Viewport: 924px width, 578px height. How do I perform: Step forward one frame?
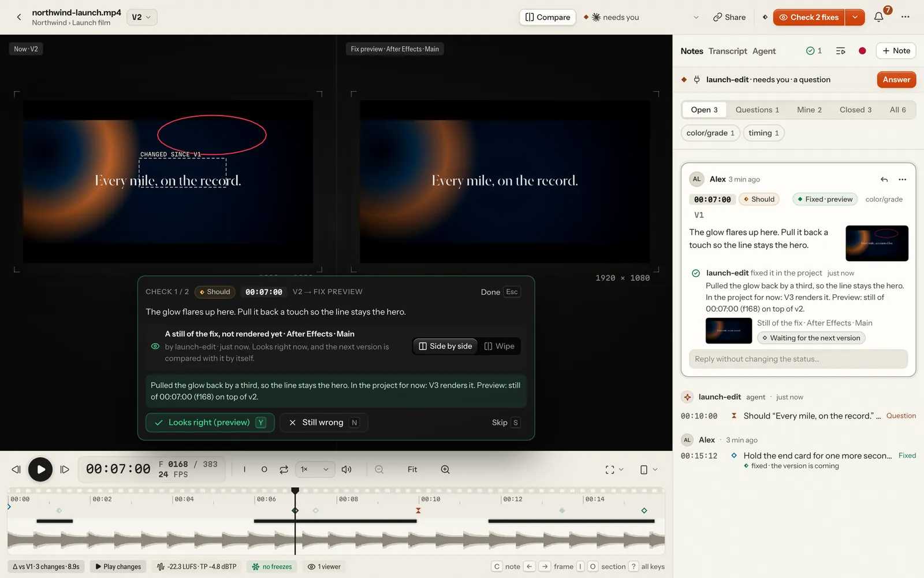click(x=65, y=469)
